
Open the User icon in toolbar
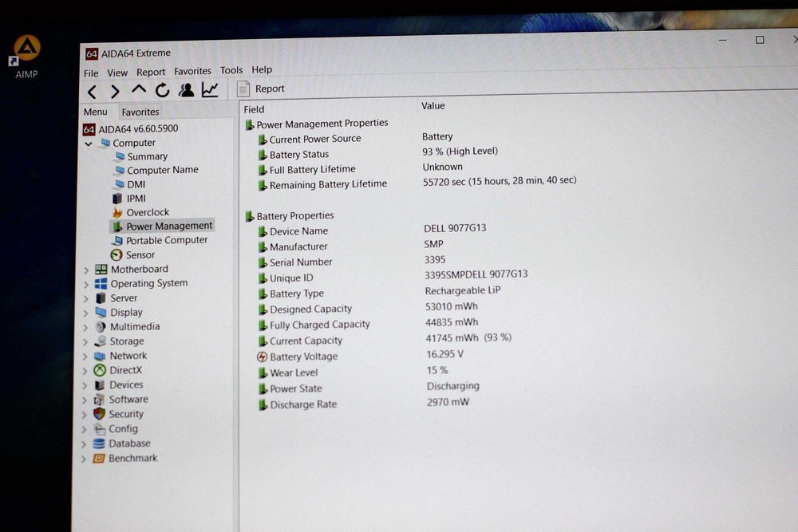coord(186,89)
